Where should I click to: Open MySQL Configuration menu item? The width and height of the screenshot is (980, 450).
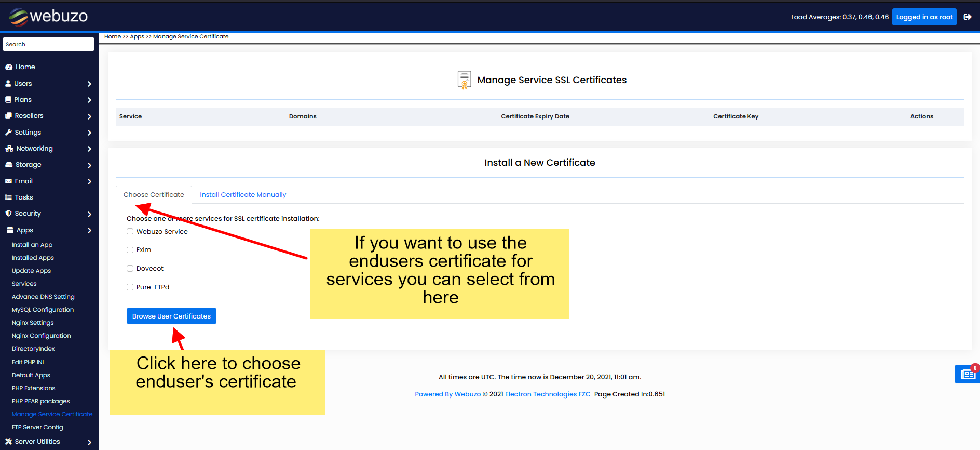point(43,310)
